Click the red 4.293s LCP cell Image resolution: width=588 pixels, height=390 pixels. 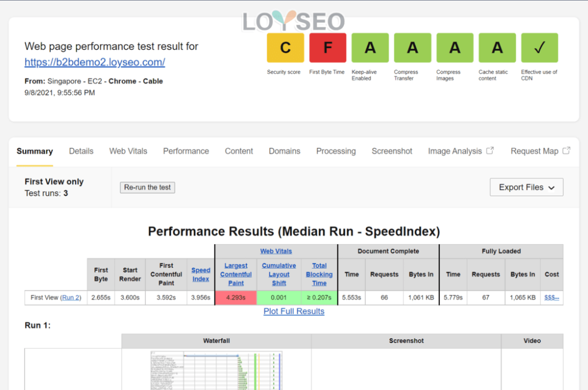click(236, 298)
